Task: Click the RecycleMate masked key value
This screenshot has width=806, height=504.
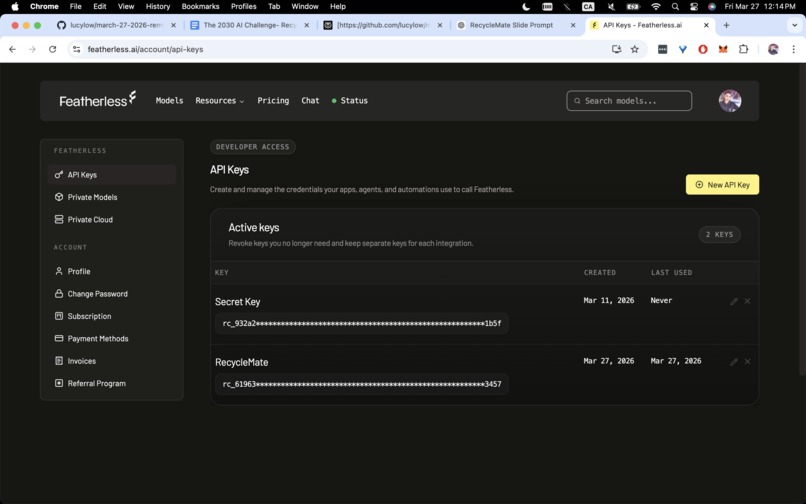Action: 361,384
